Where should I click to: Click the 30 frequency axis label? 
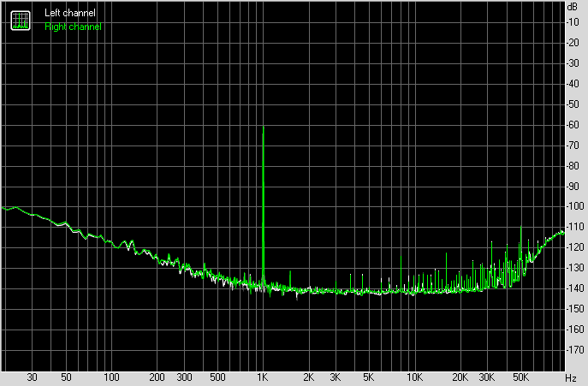tap(33, 377)
